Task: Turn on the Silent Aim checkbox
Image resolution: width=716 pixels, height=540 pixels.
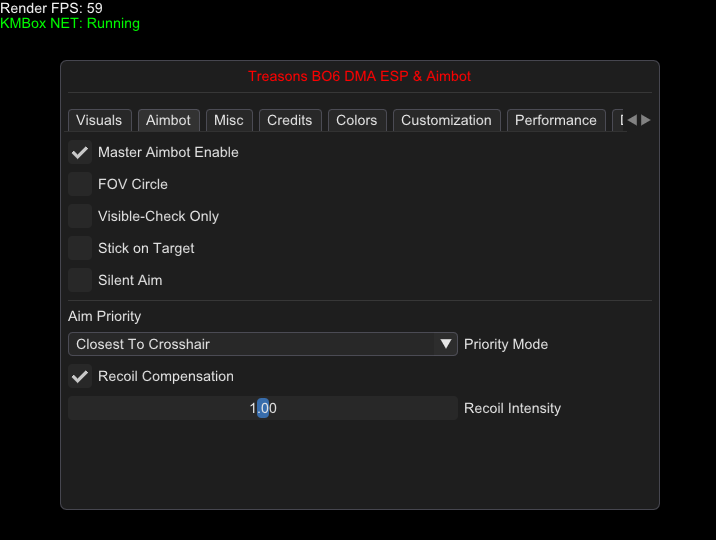Action: pos(80,280)
